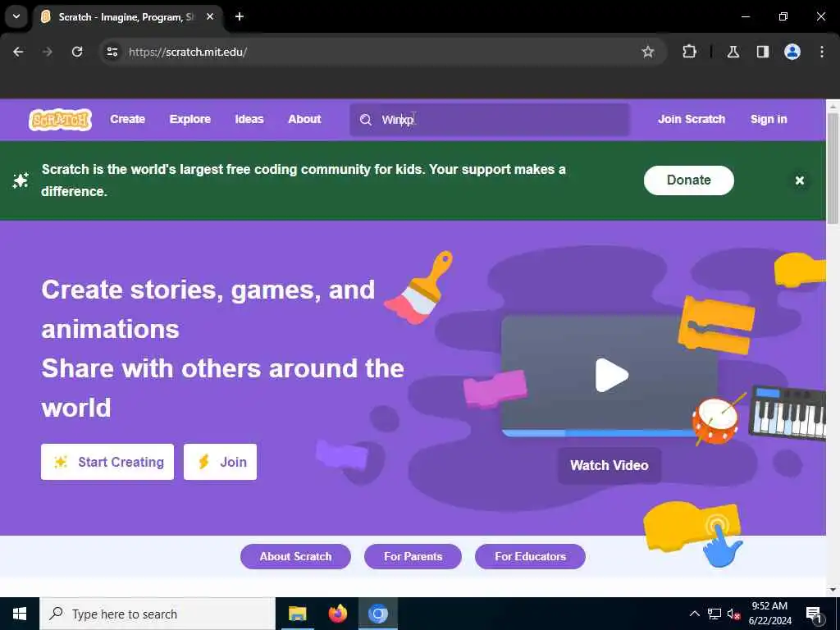Click the Watch Video button
This screenshot has width=840, height=630.
tap(609, 466)
